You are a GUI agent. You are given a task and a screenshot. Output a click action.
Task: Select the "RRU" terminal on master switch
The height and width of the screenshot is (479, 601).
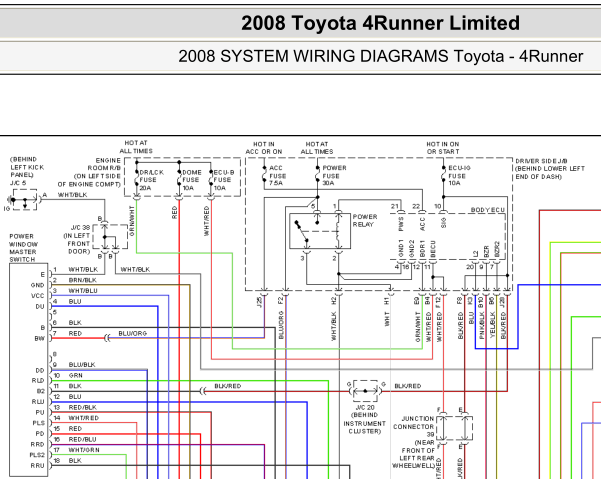[x=38, y=466]
